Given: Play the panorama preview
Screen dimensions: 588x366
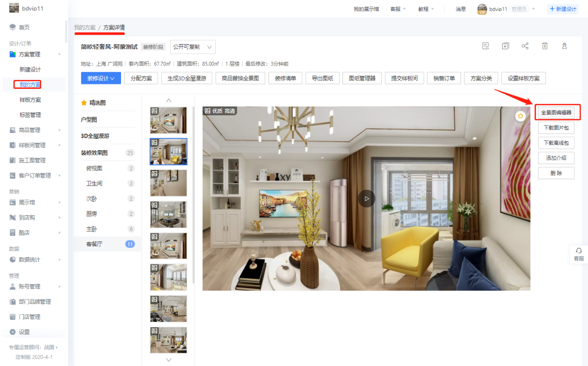Looking at the screenshot, I should (x=366, y=199).
